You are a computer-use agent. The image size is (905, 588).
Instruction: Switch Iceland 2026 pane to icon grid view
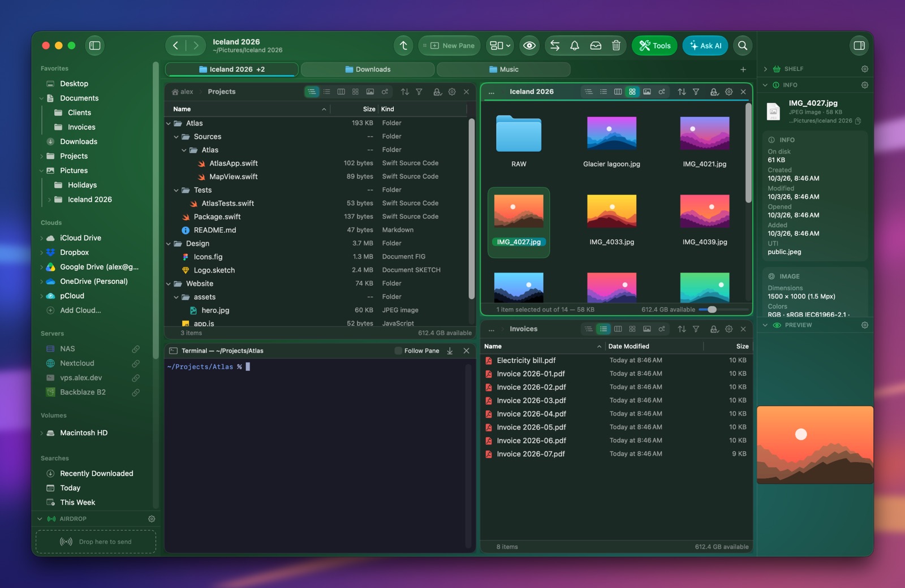[x=632, y=92]
